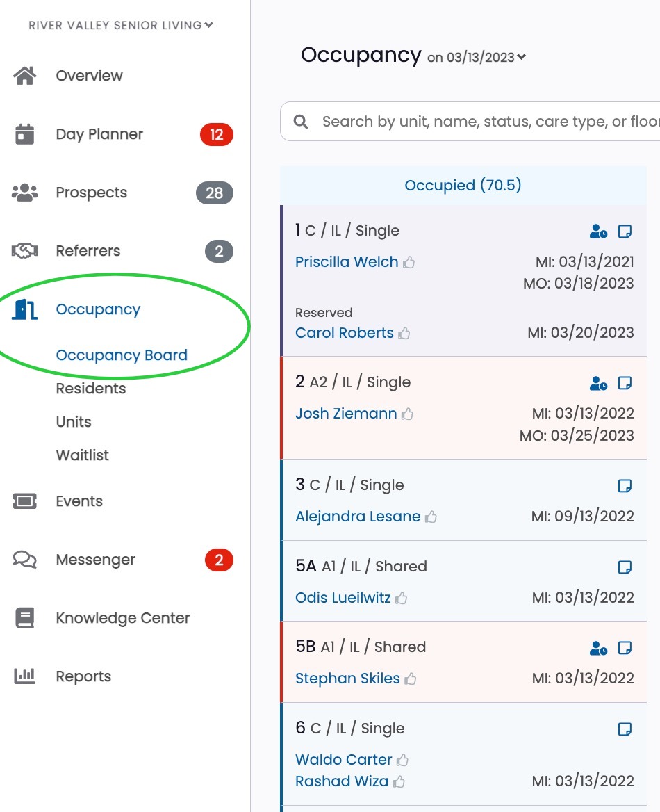The width and height of the screenshot is (660, 812).
Task: Click the unit heading 1 C / IL / Single
Action: pos(347,230)
